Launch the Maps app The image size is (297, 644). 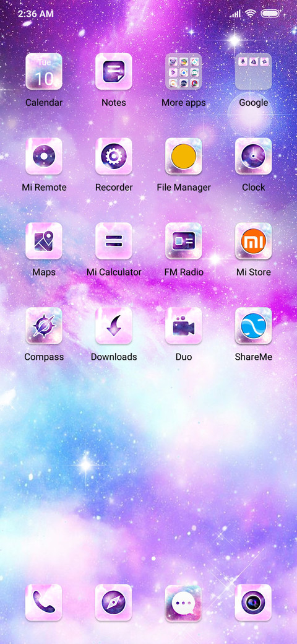44,241
